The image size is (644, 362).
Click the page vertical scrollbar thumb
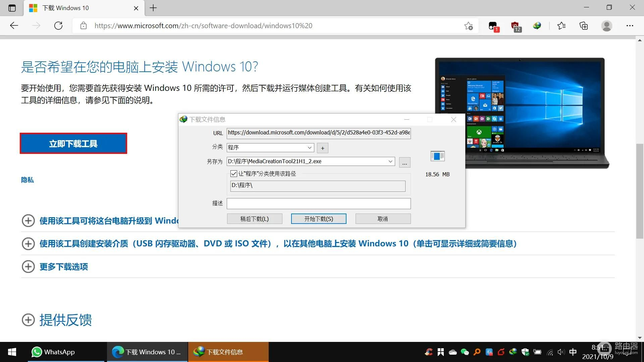(x=640, y=191)
